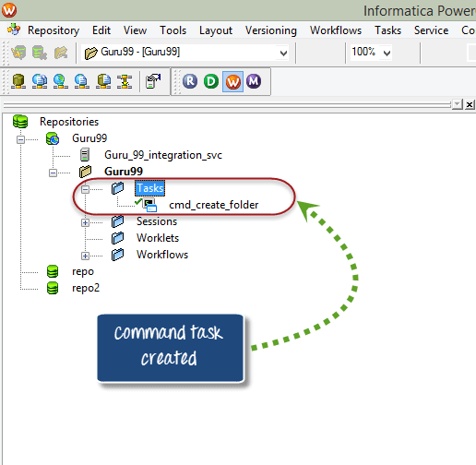Click the Workflows folder icon

tap(117, 255)
